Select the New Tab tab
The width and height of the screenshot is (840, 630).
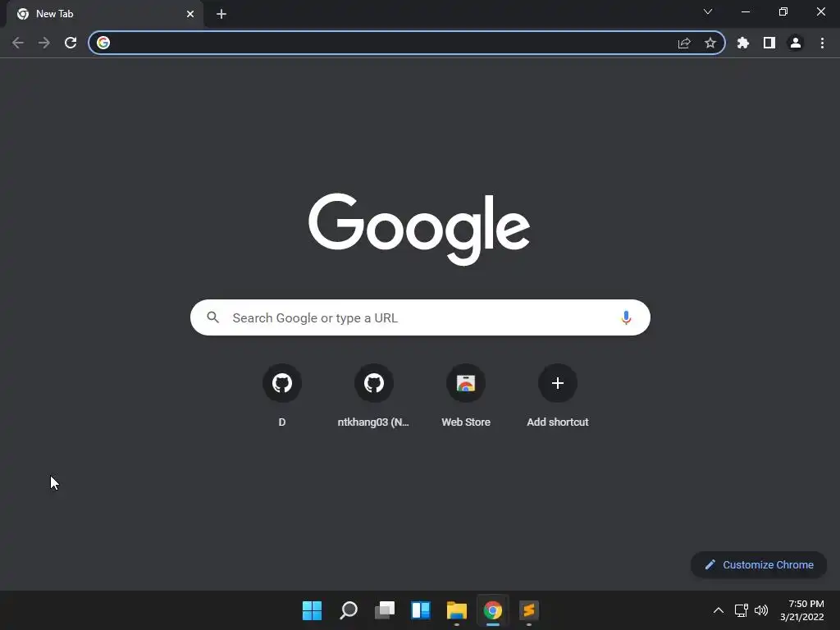pyautogui.click(x=104, y=14)
